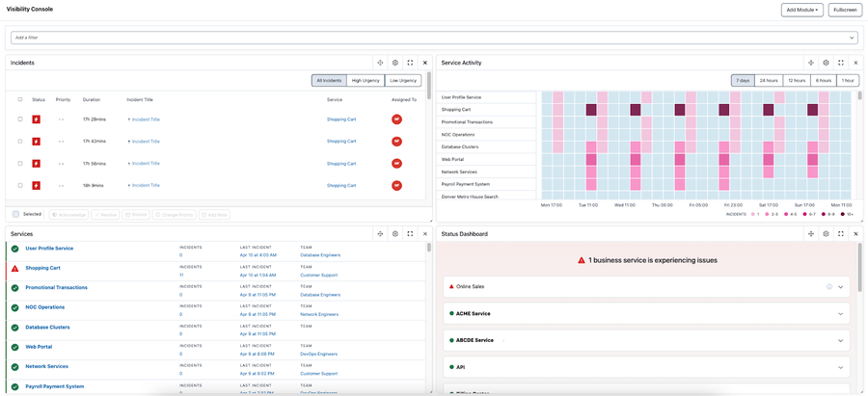Click assignee avatar on the first incident row
Screen dimensions: 868x396
(396, 119)
